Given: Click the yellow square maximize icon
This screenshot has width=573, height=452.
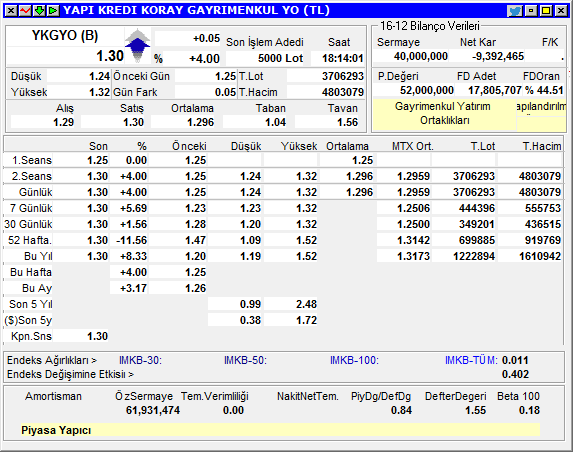Looking at the screenshot, I should [546, 11].
